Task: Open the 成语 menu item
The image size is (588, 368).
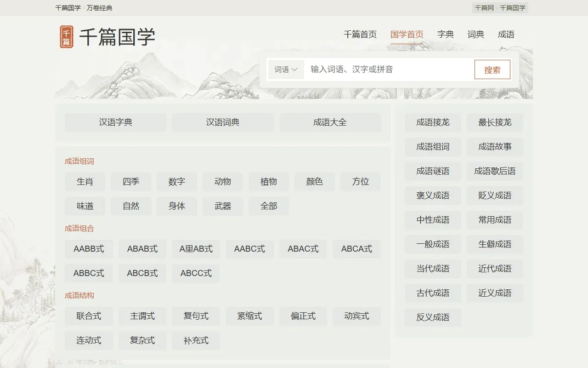Action: (x=506, y=34)
